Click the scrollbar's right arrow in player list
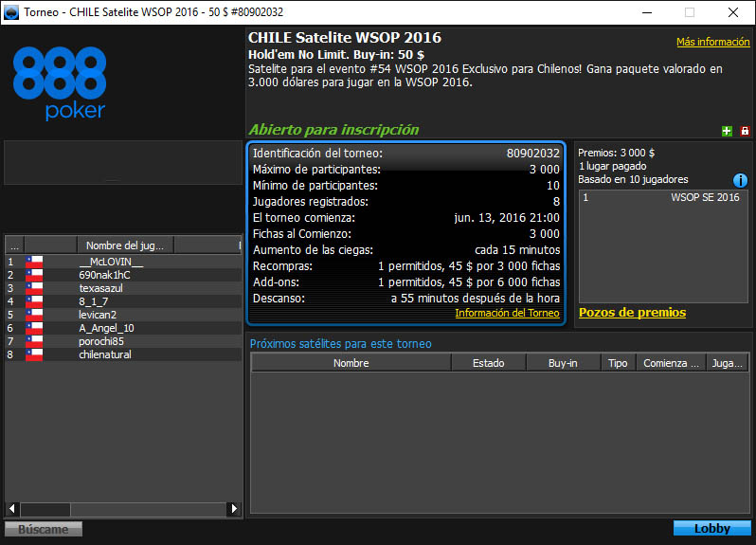 (x=234, y=509)
